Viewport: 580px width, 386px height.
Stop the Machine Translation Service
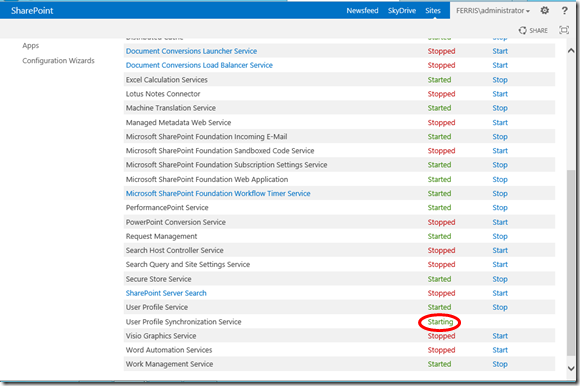(x=500, y=108)
